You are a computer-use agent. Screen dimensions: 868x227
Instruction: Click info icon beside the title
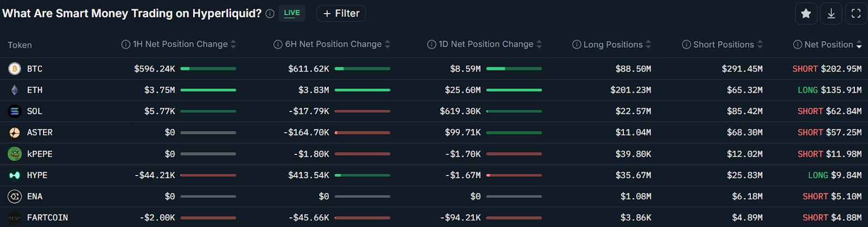270,14
